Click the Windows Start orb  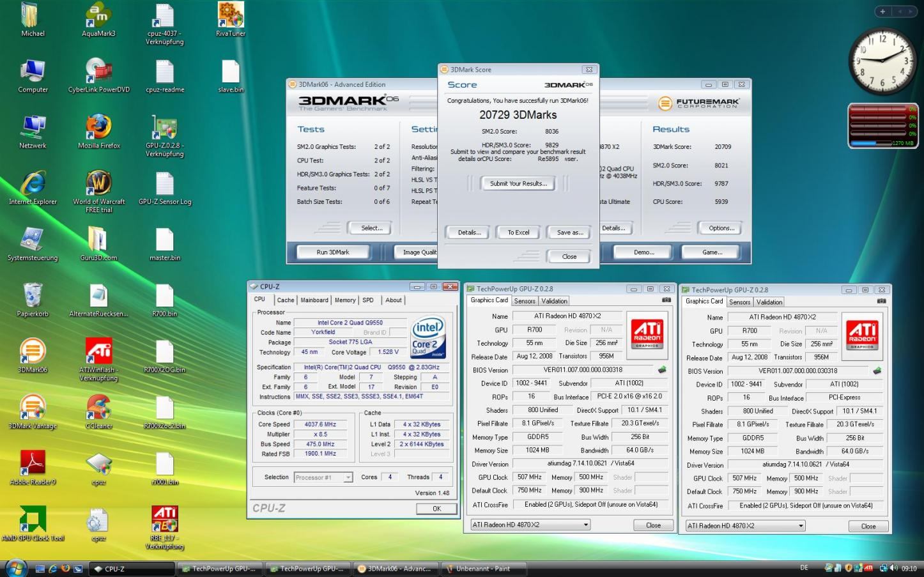(x=15, y=567)
